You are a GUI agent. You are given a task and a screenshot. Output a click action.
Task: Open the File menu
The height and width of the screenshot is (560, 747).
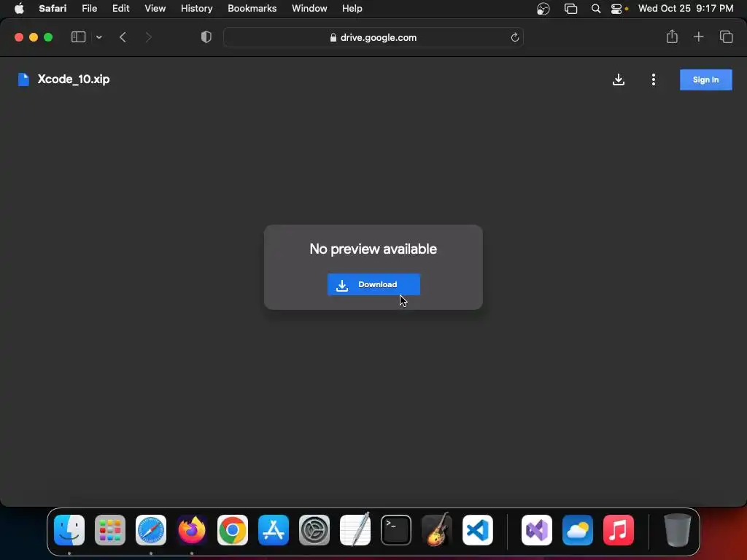(x=89, y=9)
